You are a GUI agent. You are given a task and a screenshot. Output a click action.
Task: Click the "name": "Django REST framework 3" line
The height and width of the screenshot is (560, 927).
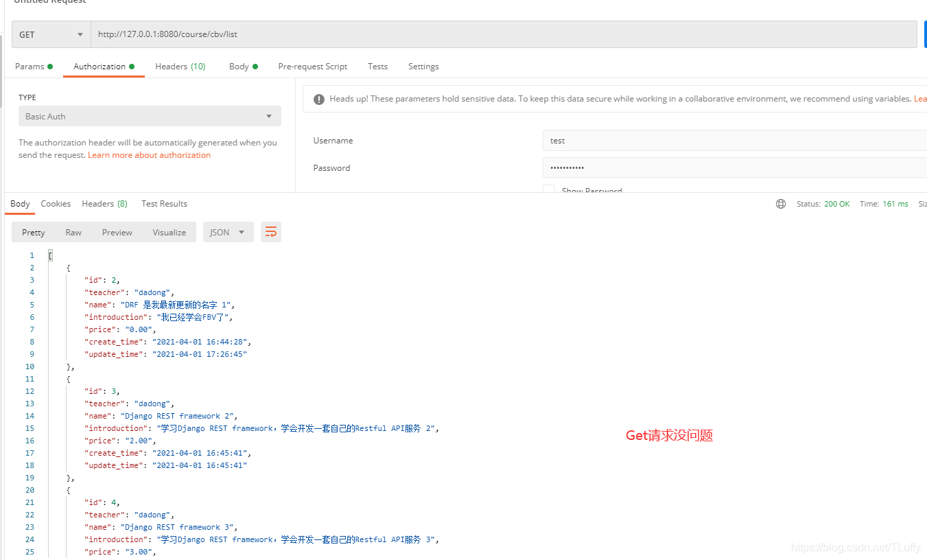[x=161, y=527]
